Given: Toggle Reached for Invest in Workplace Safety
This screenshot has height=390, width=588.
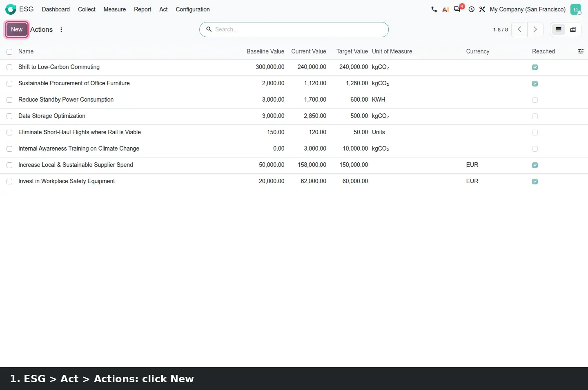Looking at the screenshot, I should pyautogui.click(x=535, y=182).
